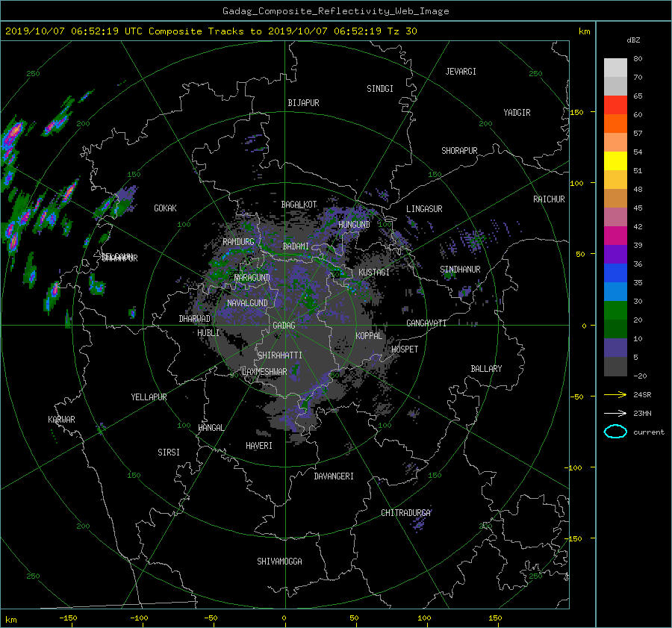This screenshot has width=672, height=628.
Task: Click the yellow 24SR arrow legend icon
Action: tap(615, 394)
